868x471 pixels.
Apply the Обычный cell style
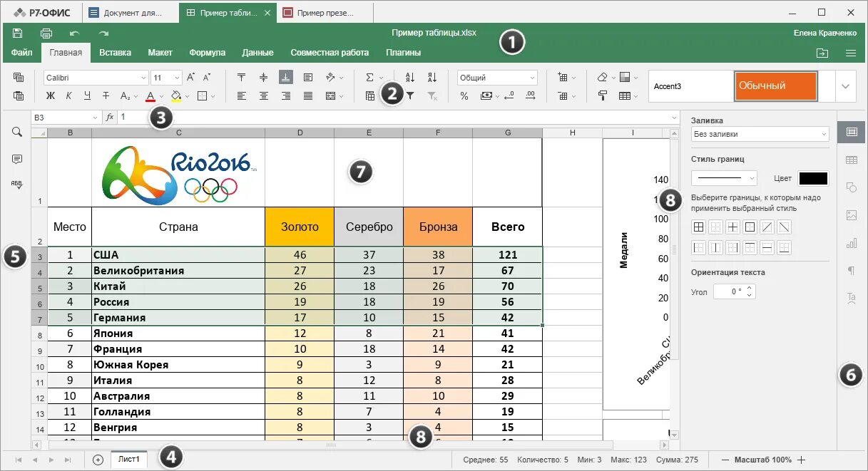coord(775,86)
